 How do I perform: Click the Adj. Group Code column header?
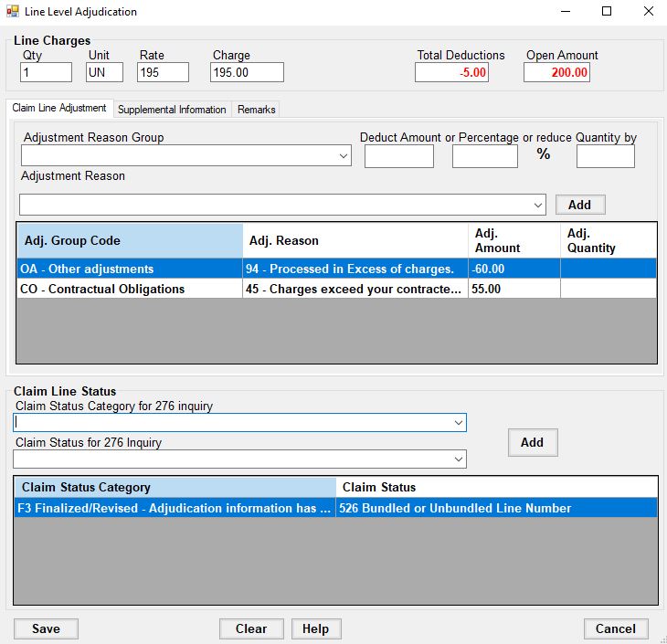[x=130, y=241]
